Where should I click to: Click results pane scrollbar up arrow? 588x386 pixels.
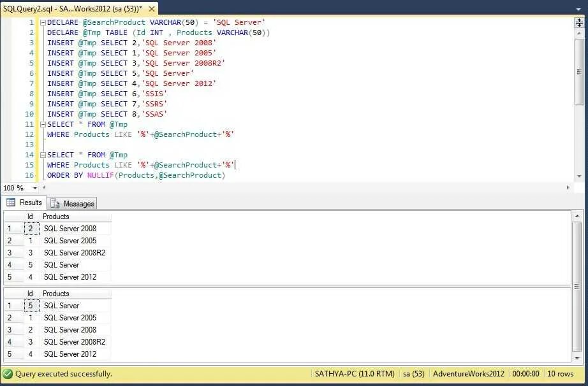click(x=577, y=216)
